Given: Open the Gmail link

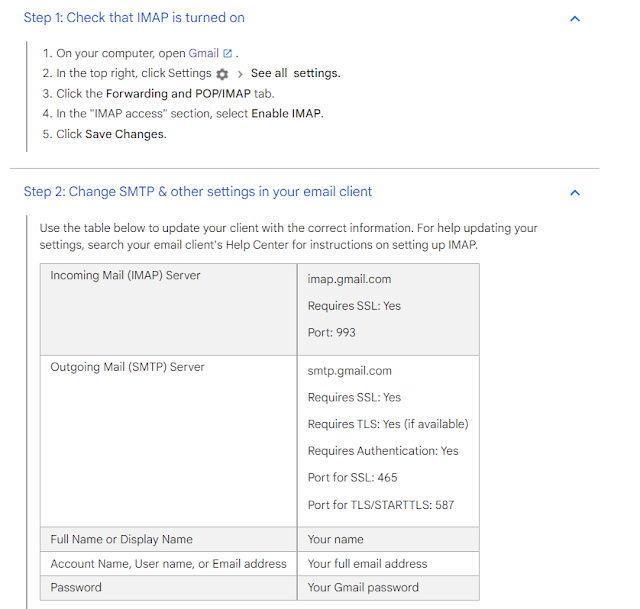Looking at the screenshot, I should click(x=203, y=53).
